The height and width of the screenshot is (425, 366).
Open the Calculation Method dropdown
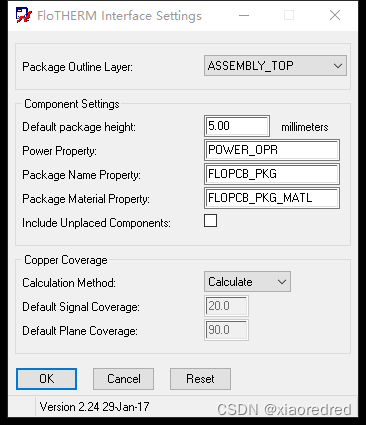click(x=247, y=282)
